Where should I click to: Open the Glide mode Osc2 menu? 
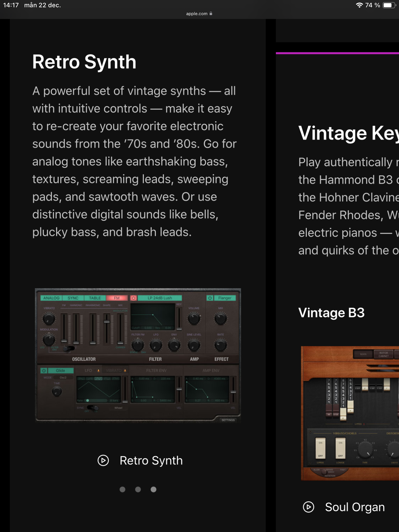tap(63, 377)
